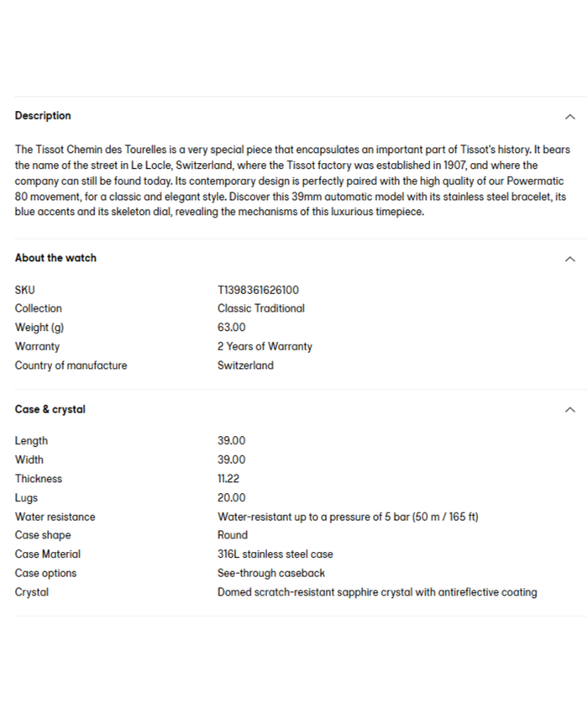Click the Domed sapphire crystal description
The image size is (588, 714).
click(377, 592)
